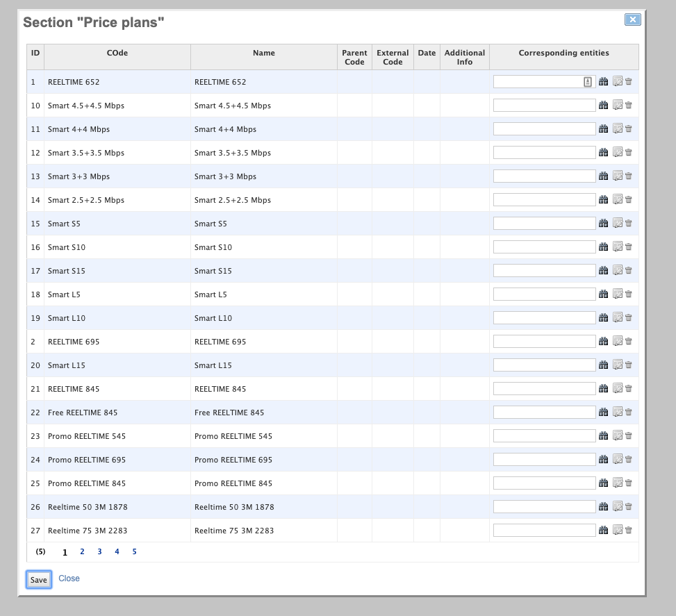This screenshot has width=676, height=616.
Task: Click edit icon for Reeltime 75 3M 2283
Action: click(618, 530)
